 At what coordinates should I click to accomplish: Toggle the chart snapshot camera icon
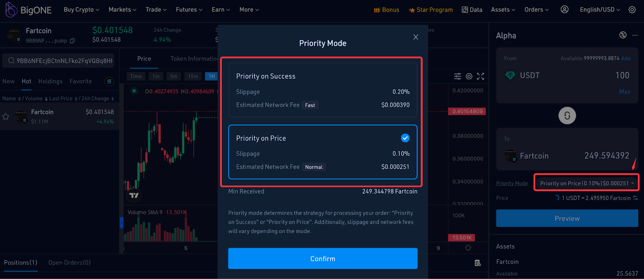(469, 76)
